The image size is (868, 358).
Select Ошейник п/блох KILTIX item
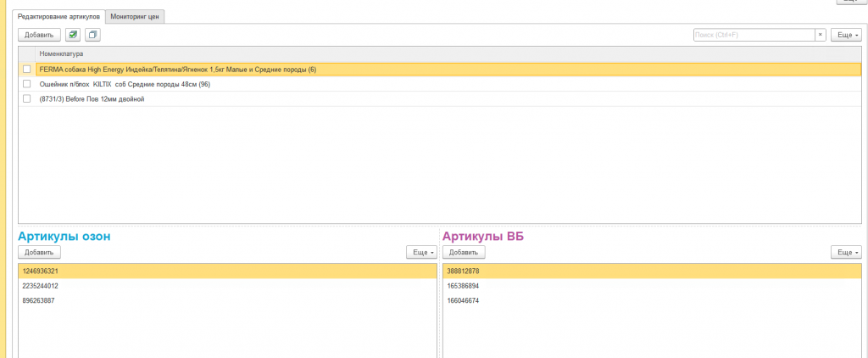[x=448, y=84]
